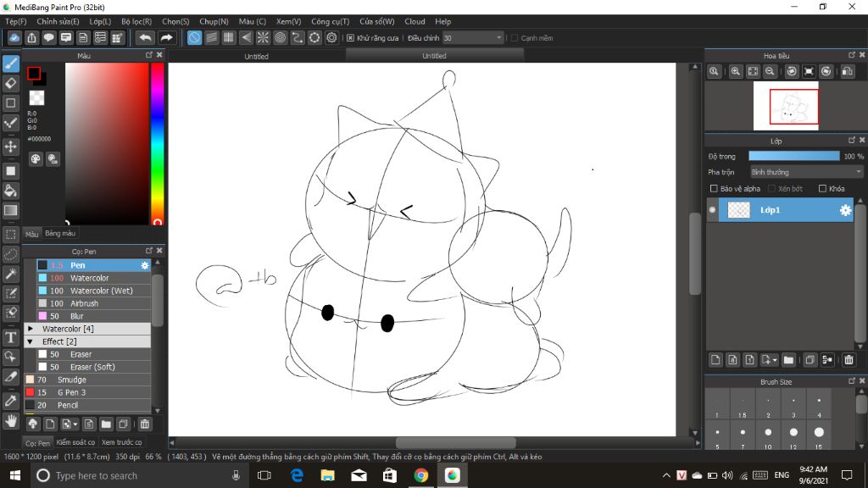Enable Xén bớt clipping checkbox
The image size is (868, 488).
(771, 189)
